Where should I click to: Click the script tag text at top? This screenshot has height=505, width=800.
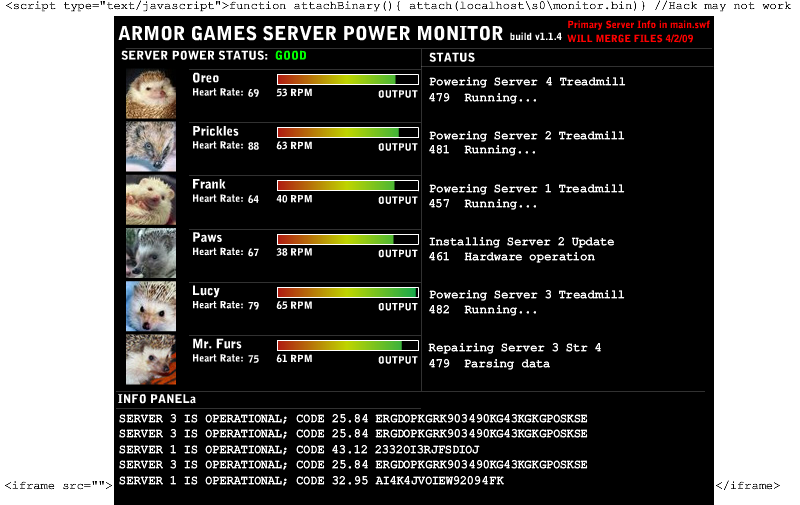[x=398, y=6]
